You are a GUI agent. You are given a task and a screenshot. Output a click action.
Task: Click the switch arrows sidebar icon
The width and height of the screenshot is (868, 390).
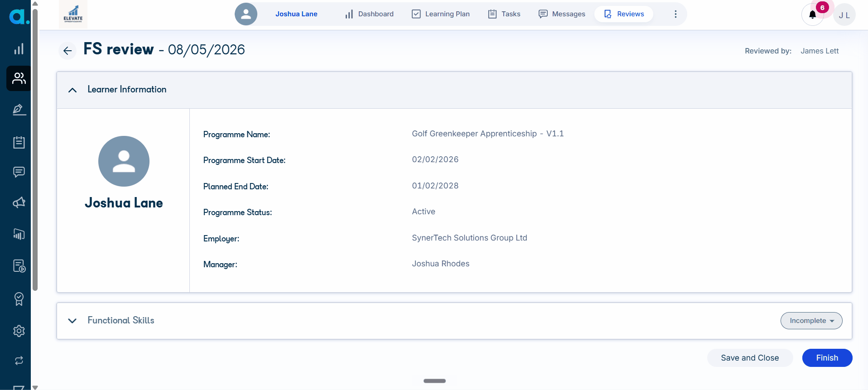pyautogui.click(x=19, y=361)
